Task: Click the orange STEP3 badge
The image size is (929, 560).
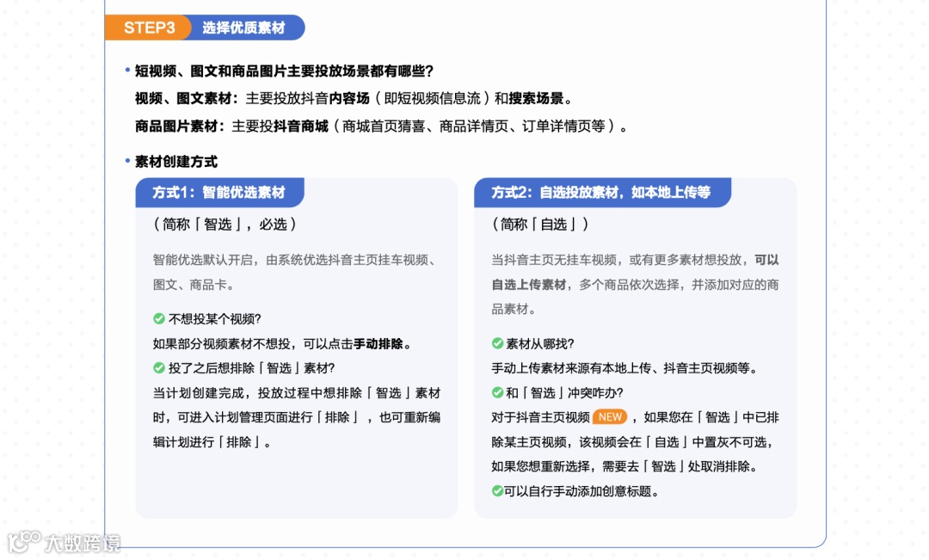Action: coord(149,28)
